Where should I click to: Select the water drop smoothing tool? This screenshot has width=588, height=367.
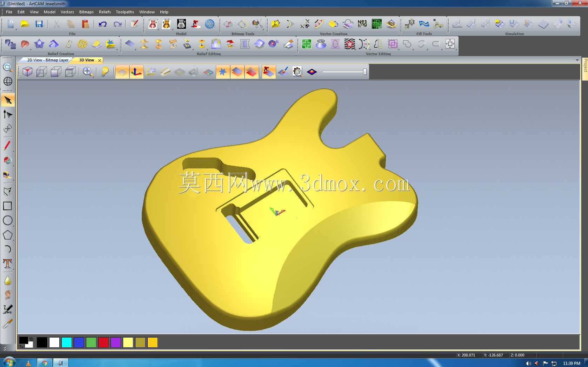tap(8, 281)
